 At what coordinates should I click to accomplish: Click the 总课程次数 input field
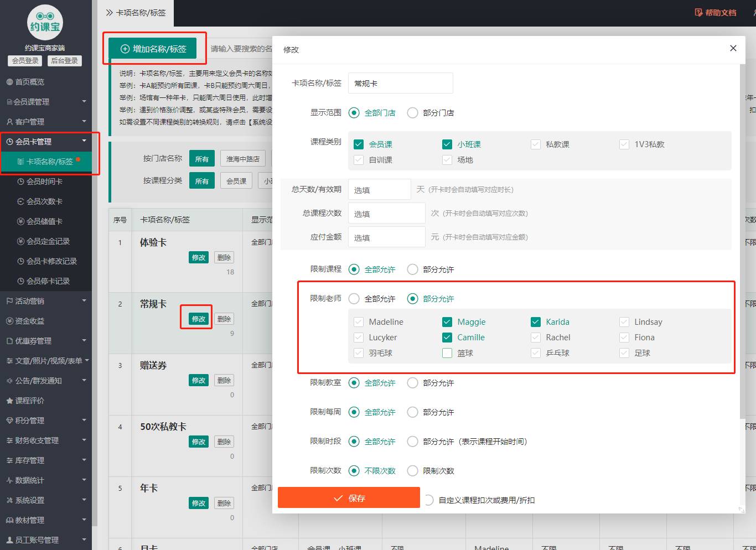[387, 214]
